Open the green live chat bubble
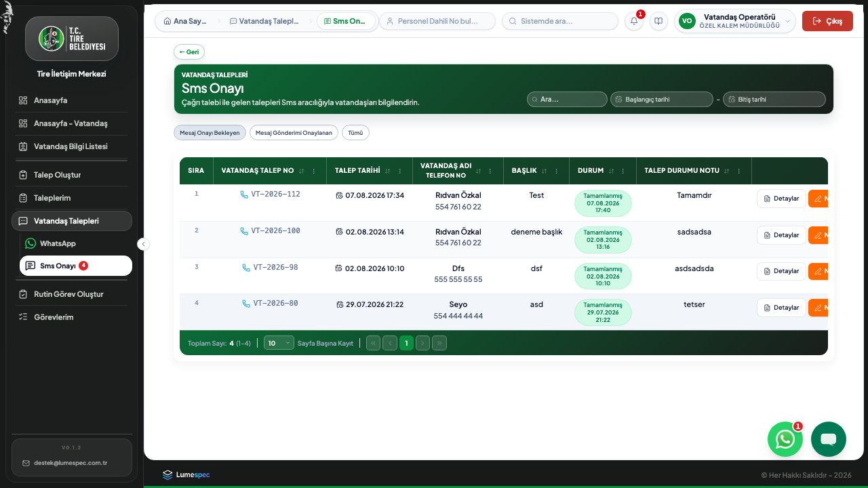The height and width of the screenshot is (488, 868). (829, 439)
